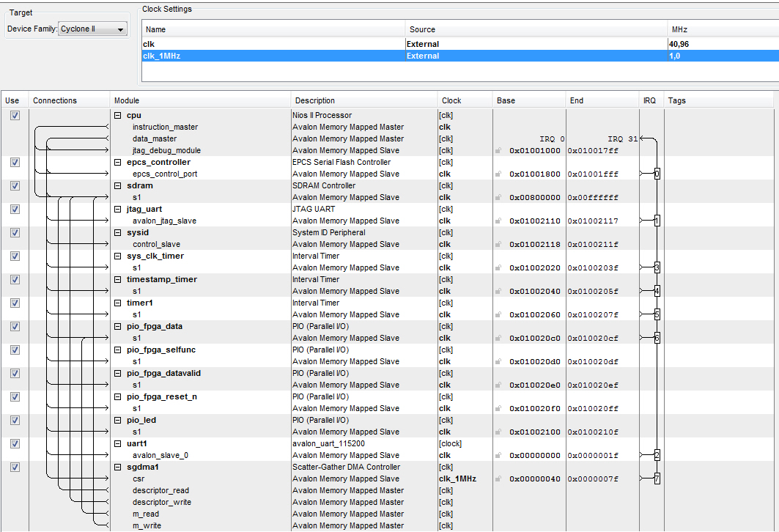Click the lock icon for sdram base address
Image resolution: width=779 pixels, height=532 pixels.
coord(498,198)
